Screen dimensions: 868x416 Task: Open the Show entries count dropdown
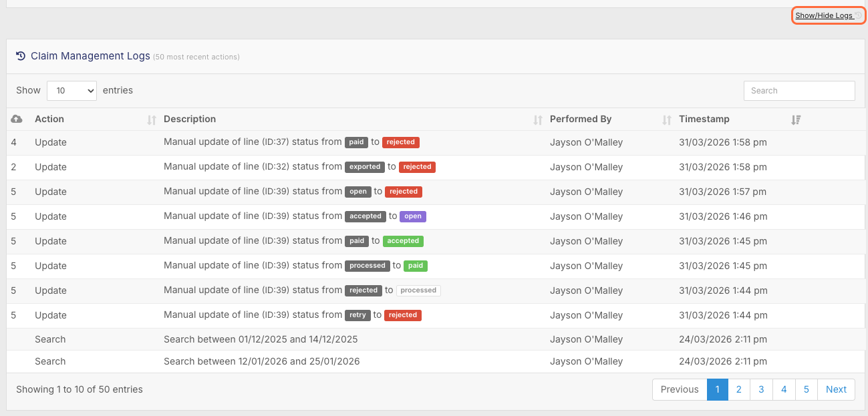tap(71, 91)
